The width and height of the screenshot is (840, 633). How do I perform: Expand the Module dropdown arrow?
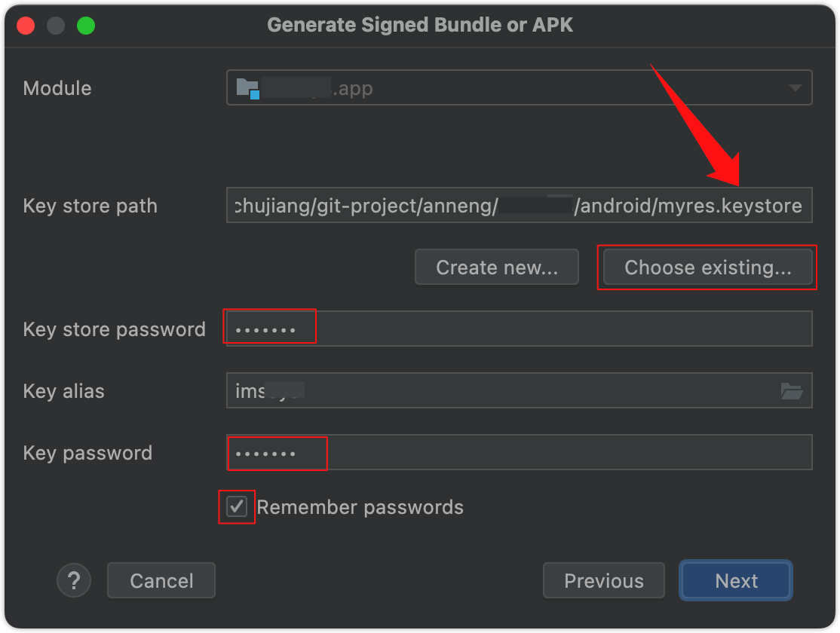(x=795, y=88)
